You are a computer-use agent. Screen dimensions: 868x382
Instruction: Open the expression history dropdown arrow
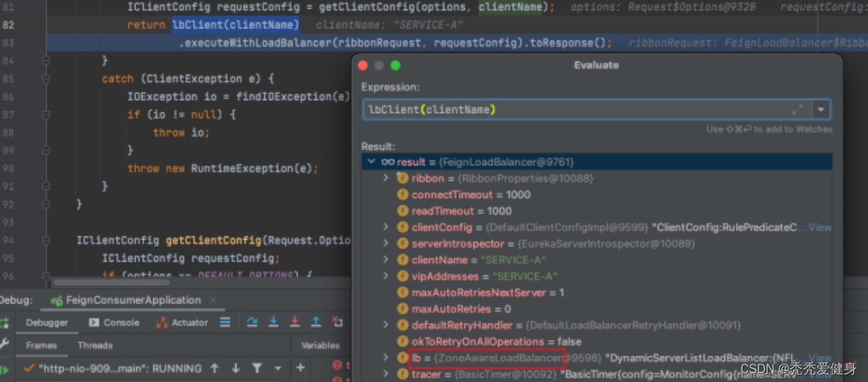821,109
